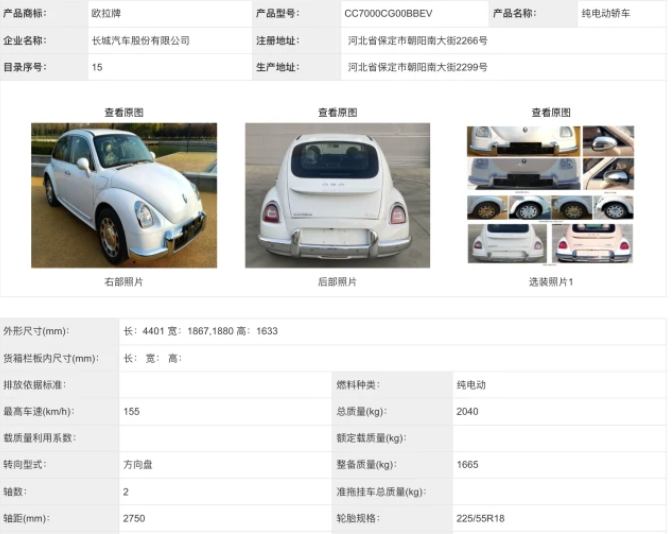This screenshot has width=672, height=534.
Task: Click the 货箱栏板内尺寸(mm) label
Action: [x=51, y=358]
